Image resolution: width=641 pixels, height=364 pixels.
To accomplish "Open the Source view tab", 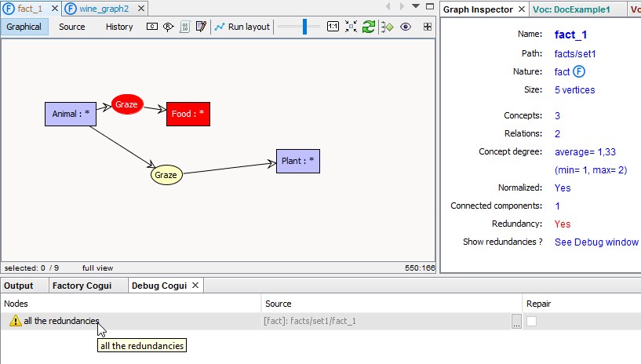I will (x=72, y=27).
